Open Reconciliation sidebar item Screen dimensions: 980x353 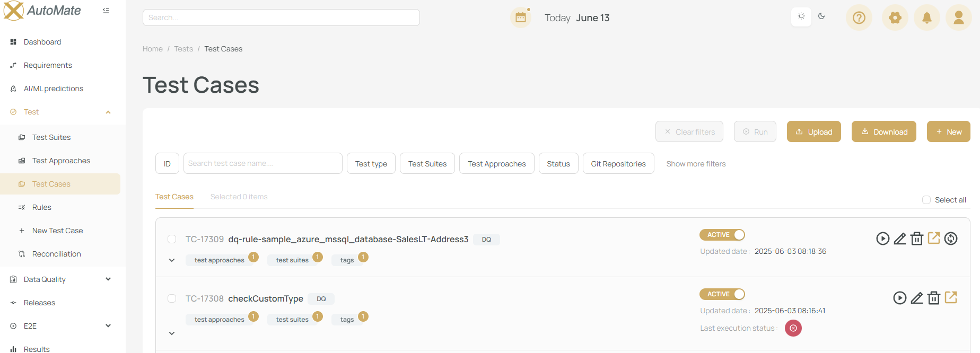57,254
